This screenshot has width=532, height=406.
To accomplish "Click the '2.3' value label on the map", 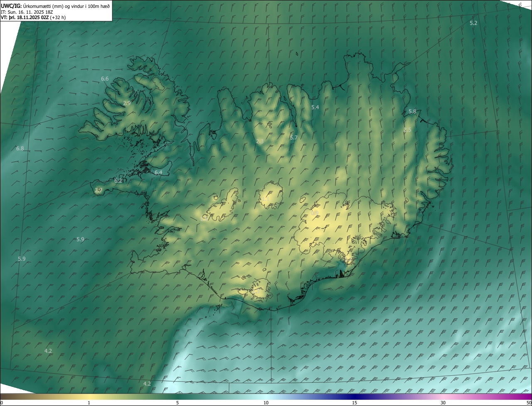I will coord(260,142).
